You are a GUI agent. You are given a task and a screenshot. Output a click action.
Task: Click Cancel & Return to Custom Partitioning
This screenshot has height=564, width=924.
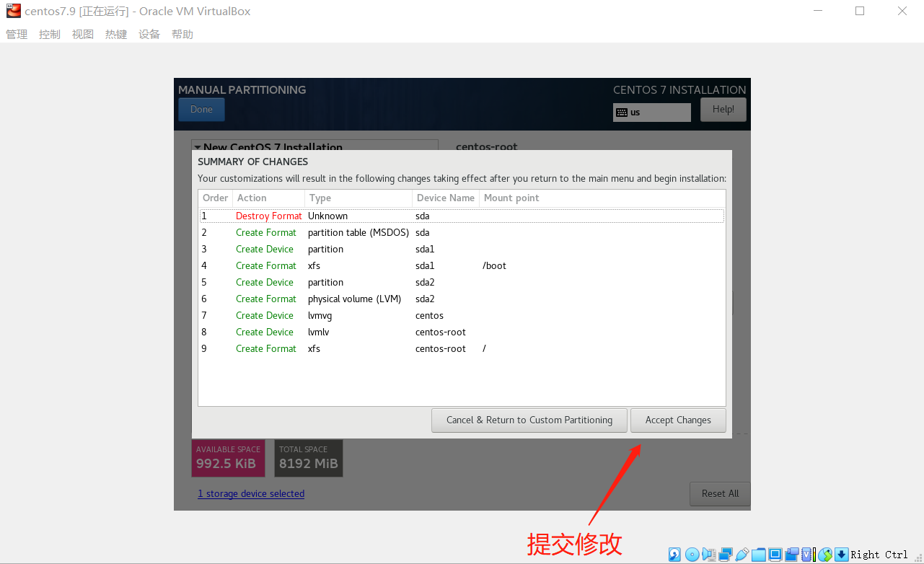tap(529, 420)
